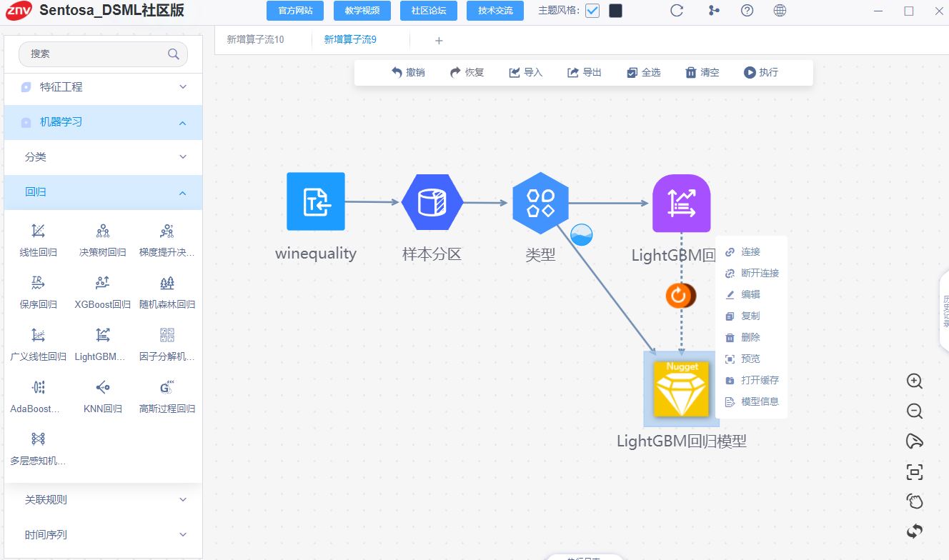
Task: Fit the canvas to screen
Action: pos(915,471)
